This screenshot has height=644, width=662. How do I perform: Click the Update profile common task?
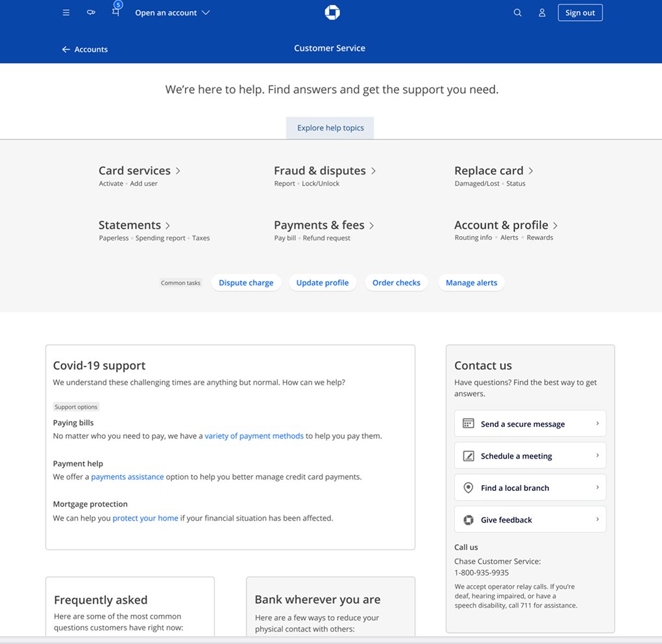[323, 283]
